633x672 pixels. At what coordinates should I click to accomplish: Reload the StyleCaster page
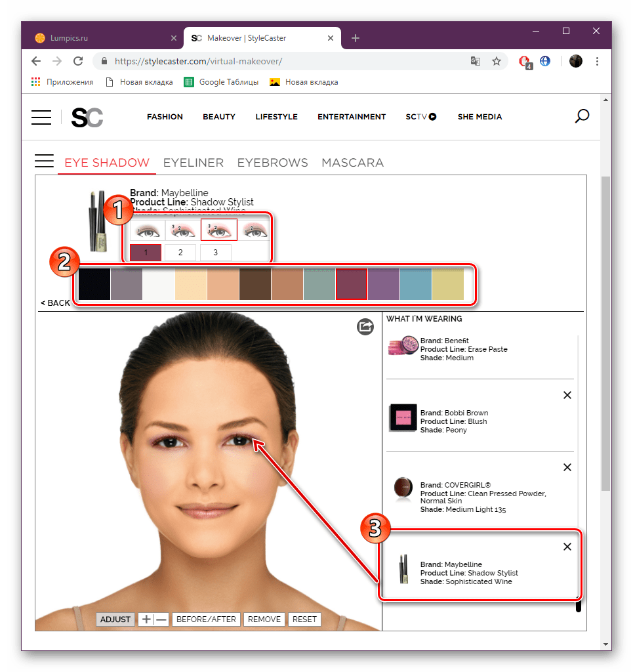point(78,61)
